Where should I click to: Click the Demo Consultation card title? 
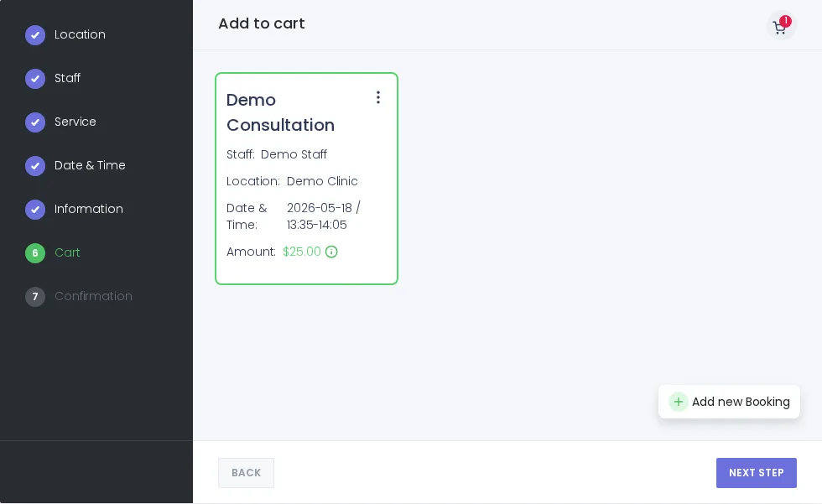point(280,112)
